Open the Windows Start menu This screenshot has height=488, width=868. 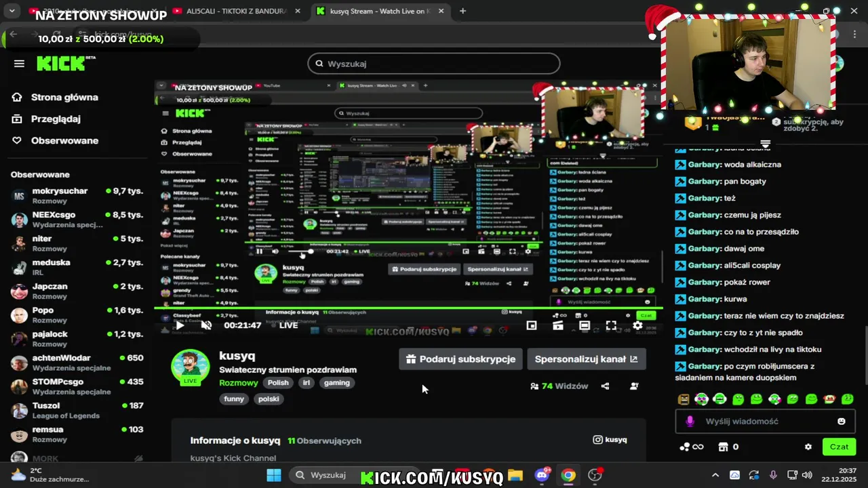coord(273,474)
